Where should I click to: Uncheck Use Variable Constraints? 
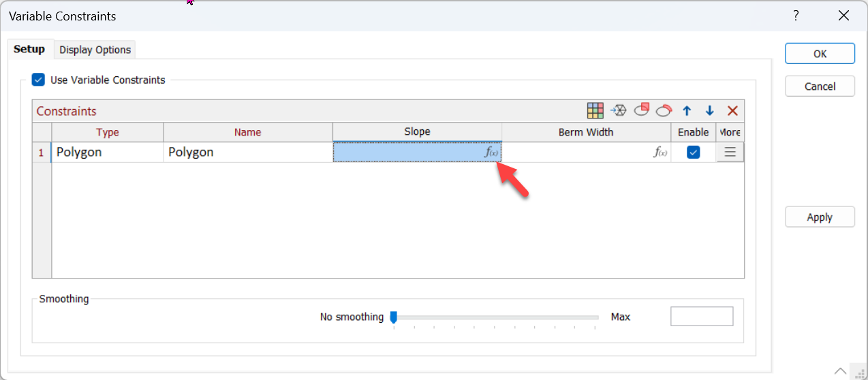click(39, 80)
